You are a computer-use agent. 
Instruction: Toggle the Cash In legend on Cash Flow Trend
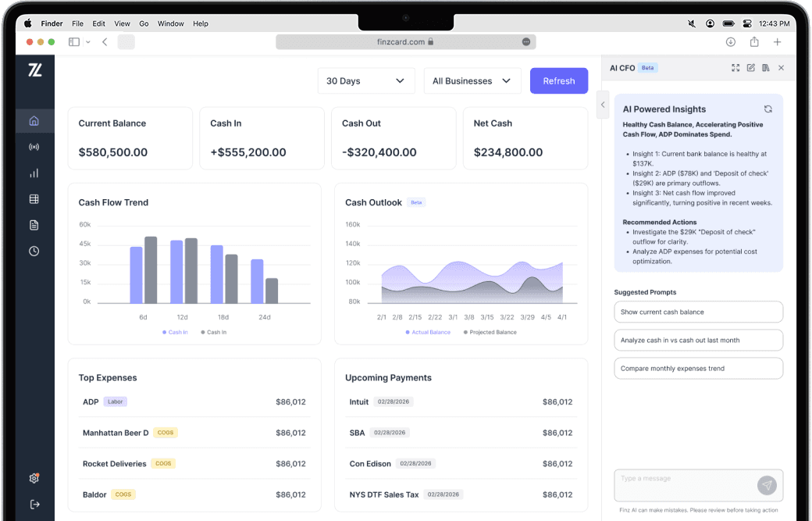tap(174, 331)
